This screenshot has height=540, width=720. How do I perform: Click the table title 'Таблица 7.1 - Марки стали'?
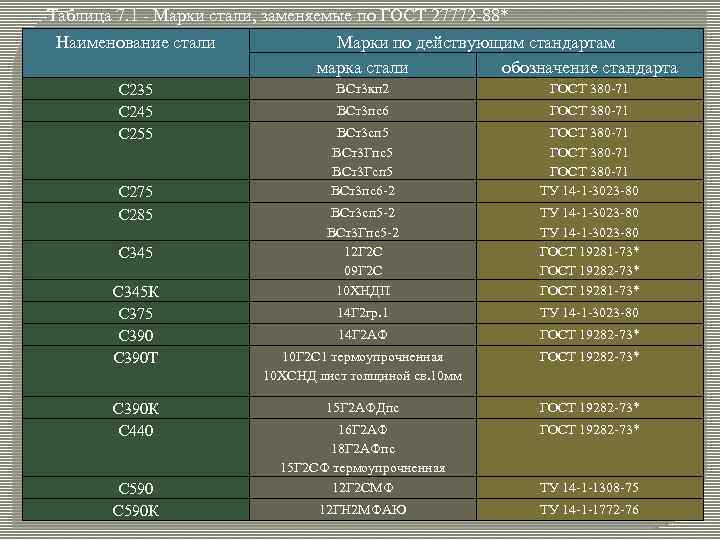(149, 16)
